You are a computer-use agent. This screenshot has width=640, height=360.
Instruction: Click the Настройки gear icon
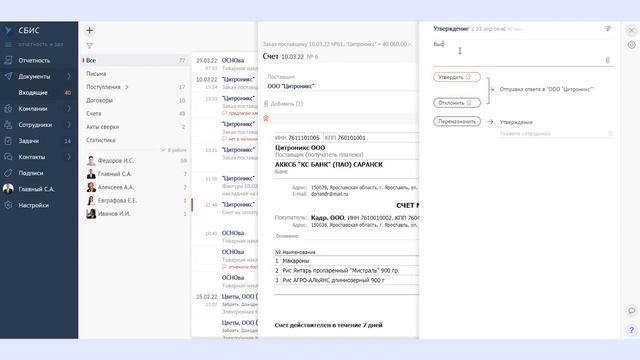8,205
